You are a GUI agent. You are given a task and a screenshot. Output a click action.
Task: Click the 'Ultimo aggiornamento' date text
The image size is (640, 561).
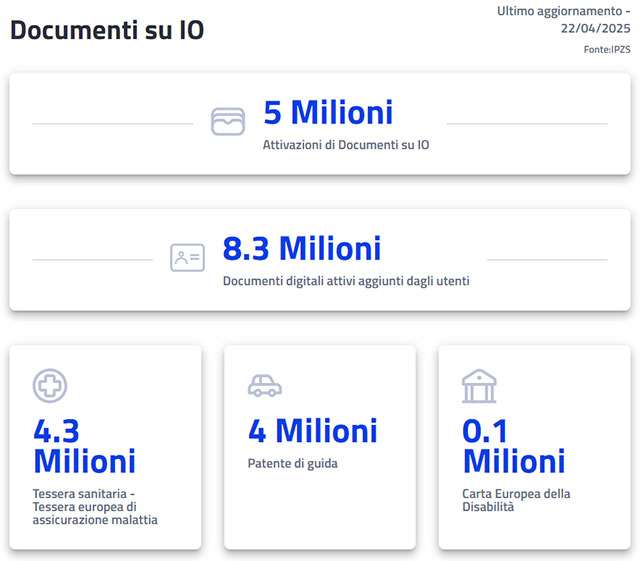564,20
